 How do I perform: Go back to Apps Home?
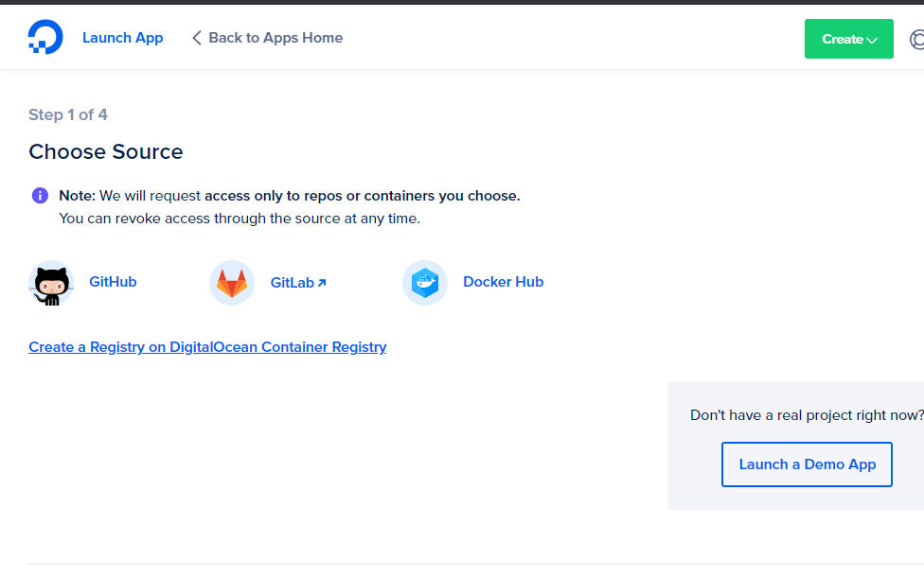coord(275,38)
